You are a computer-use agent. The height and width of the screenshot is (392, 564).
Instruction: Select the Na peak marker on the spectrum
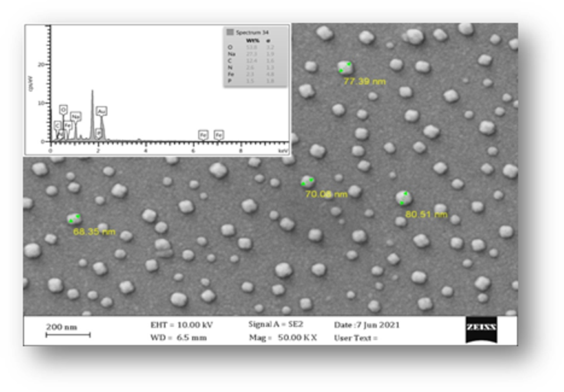[76, 117]
